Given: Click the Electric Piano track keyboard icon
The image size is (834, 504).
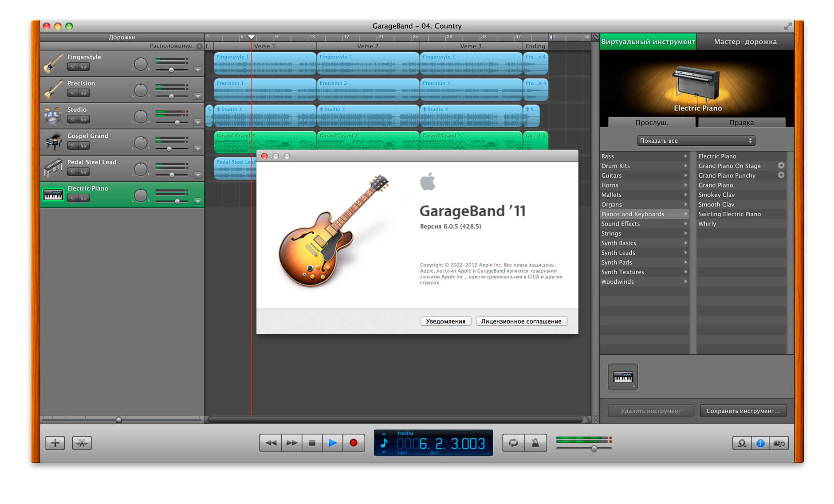Looking at the screenshot, I should [53, 195].
